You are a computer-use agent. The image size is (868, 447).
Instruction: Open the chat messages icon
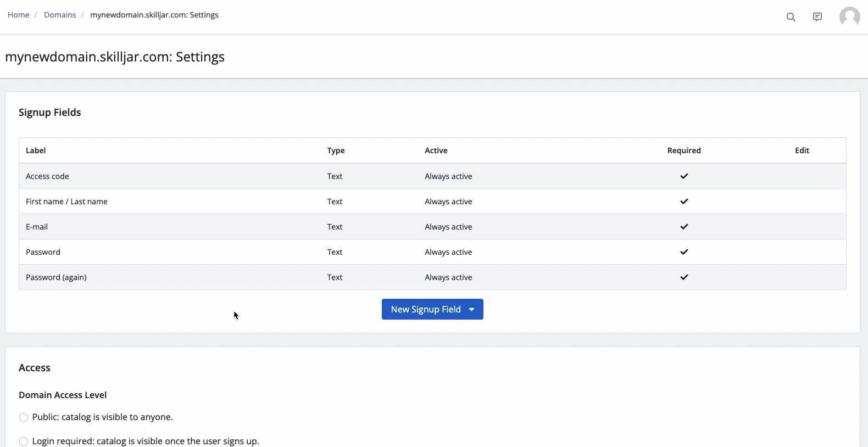pyautogui.click(x=817, y=17)
